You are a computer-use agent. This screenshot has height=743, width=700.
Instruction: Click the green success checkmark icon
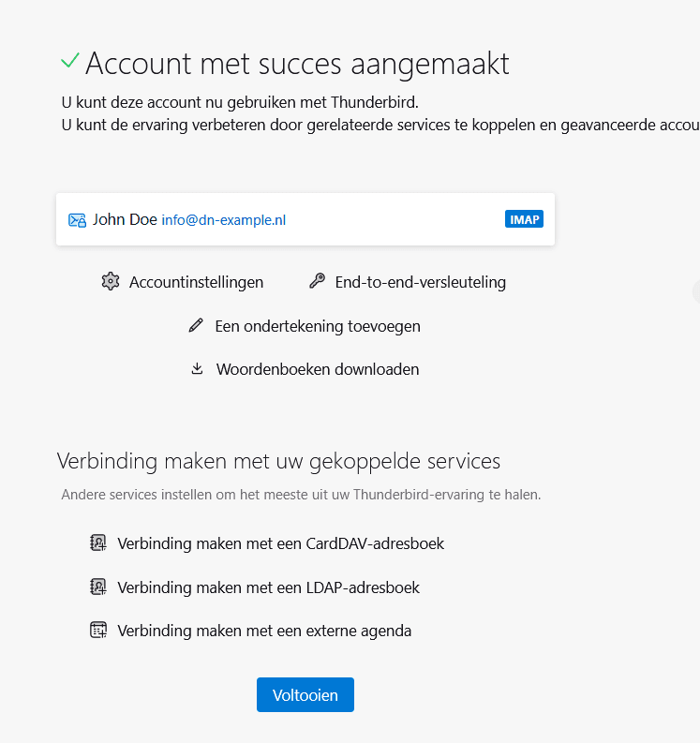(69, 61)
